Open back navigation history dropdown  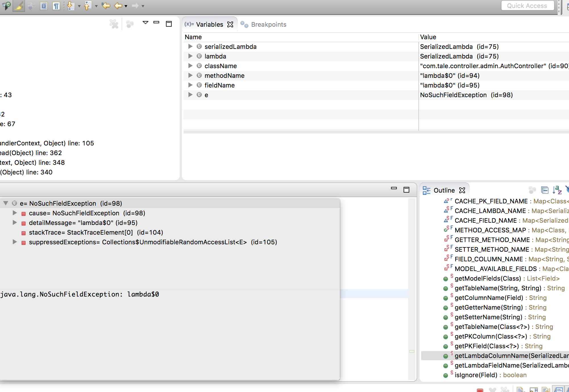click(126, 6)
